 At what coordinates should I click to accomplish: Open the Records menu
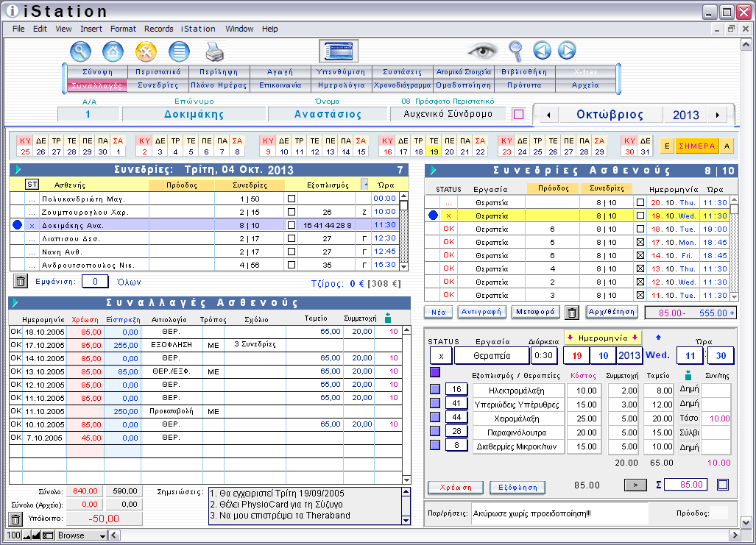[158, 29]
